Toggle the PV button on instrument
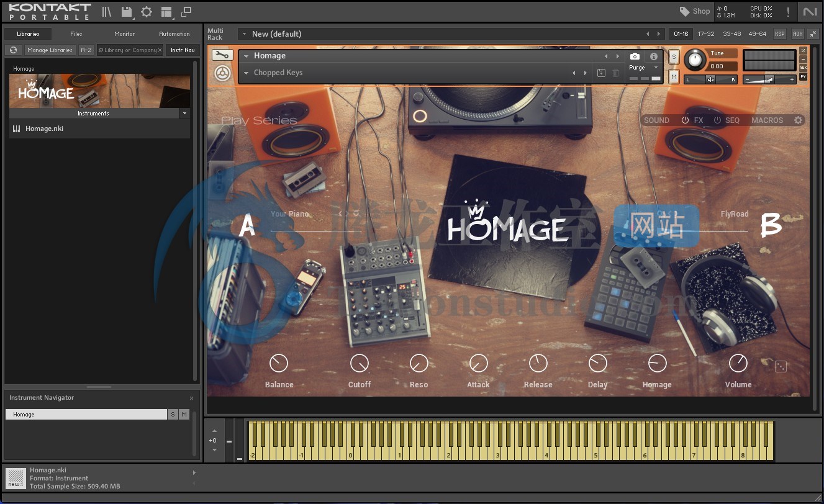 click(803, 77)
